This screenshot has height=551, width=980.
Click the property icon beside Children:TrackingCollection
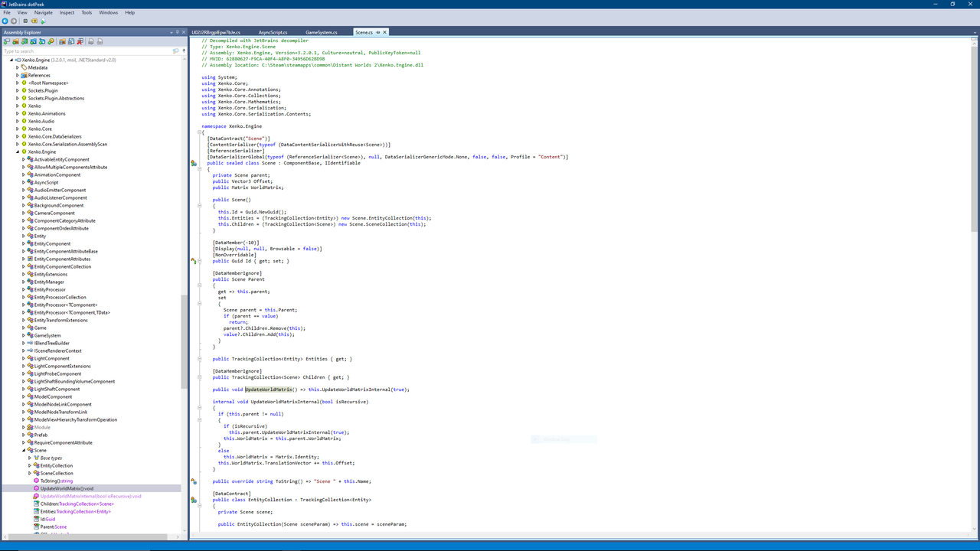point(36,504)
